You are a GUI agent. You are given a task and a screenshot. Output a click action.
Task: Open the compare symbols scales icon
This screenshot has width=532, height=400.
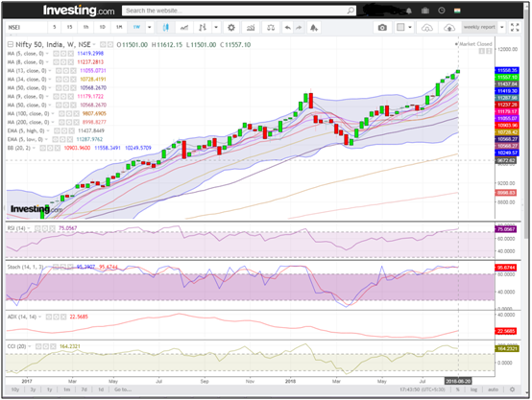tap(271, 28)
